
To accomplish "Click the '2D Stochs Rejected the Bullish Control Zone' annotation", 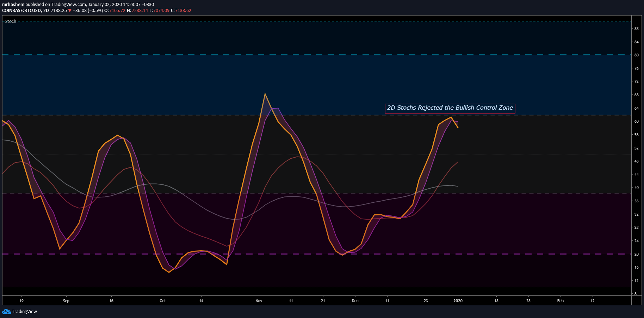I will point(450,108).
